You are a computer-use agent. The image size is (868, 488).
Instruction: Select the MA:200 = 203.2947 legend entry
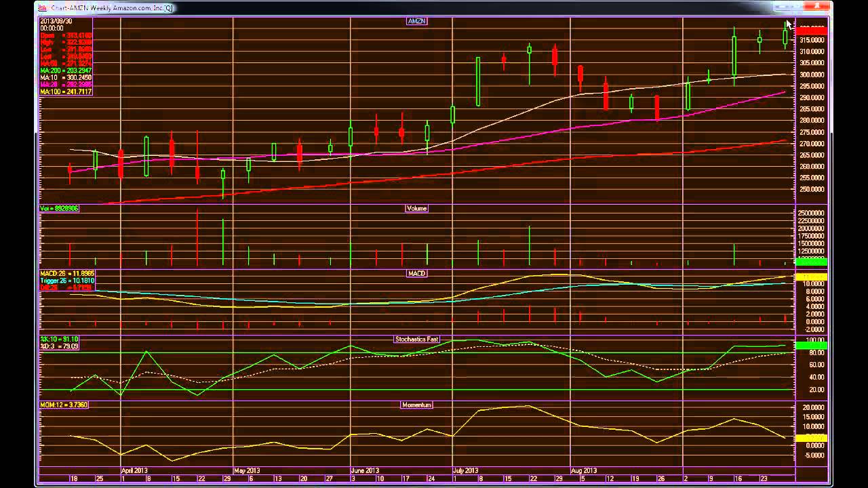pyautogui.click(x=66, y=70)
